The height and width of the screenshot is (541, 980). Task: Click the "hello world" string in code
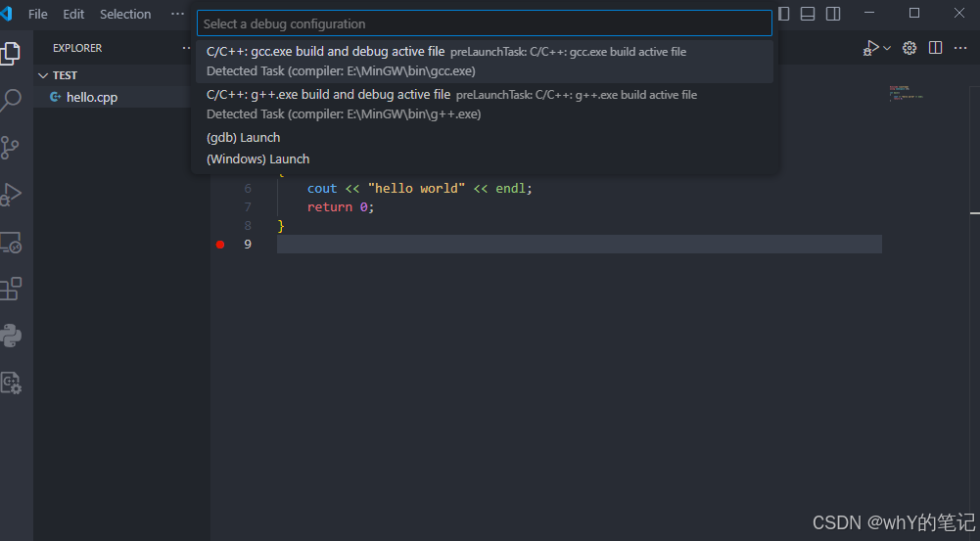[x=416, y=188]
